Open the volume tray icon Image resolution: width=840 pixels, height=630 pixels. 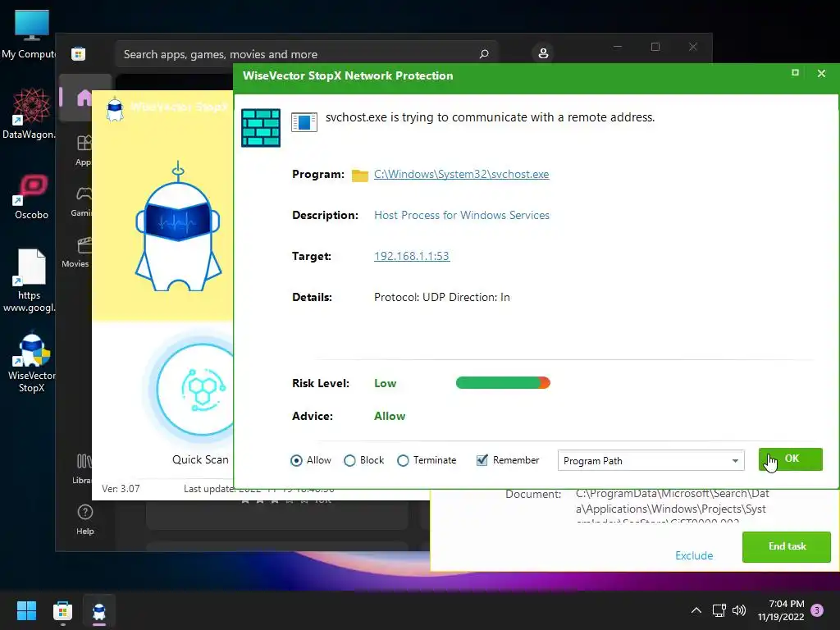[739, 610]
